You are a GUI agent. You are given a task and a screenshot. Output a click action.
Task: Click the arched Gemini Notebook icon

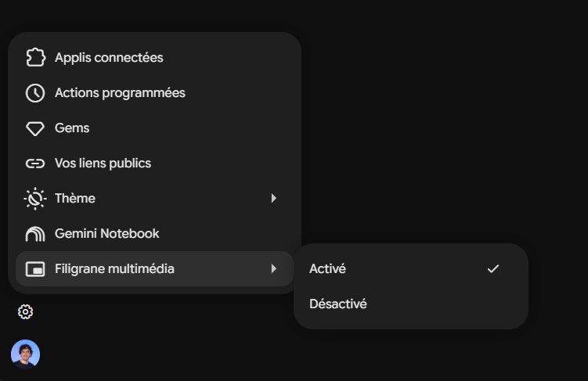click(x=35, y=234)
